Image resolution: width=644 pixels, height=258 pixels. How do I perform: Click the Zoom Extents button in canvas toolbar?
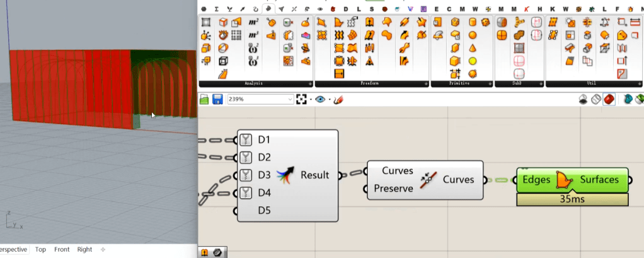click(302, 99)
